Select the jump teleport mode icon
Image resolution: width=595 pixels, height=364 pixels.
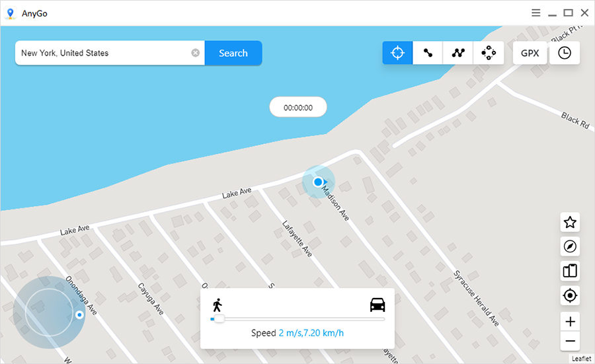(489, 53)
